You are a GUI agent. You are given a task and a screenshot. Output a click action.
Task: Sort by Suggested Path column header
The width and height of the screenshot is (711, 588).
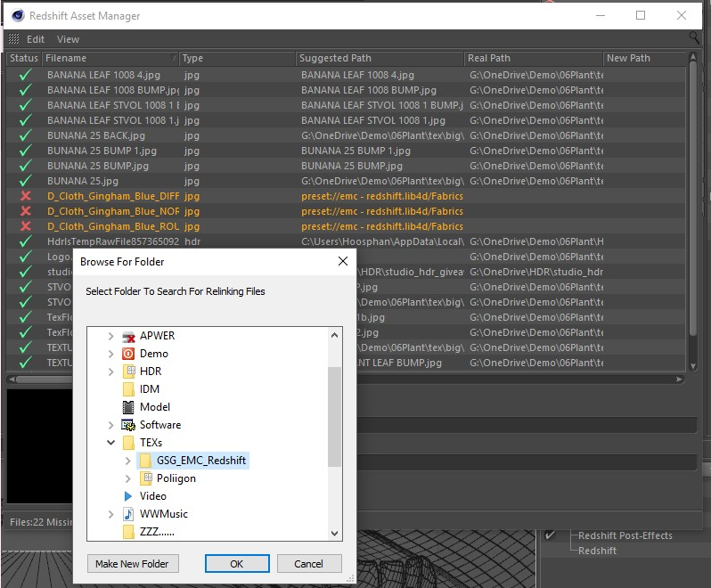tap(380, 58)
